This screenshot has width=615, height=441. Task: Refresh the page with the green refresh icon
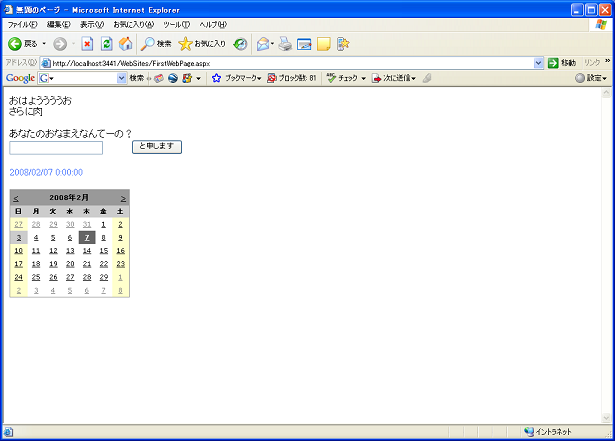coord(106,44)
